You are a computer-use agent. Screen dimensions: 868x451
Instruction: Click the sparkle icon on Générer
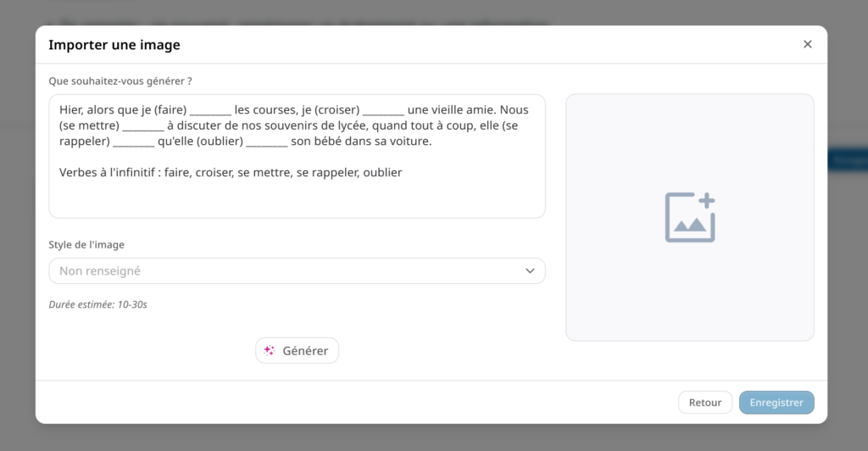click(270, 350)
